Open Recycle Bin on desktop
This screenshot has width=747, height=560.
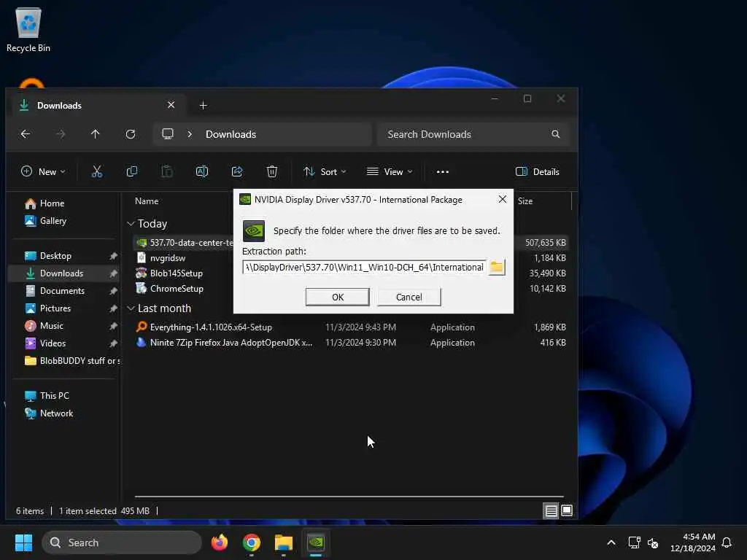point(28,29)
